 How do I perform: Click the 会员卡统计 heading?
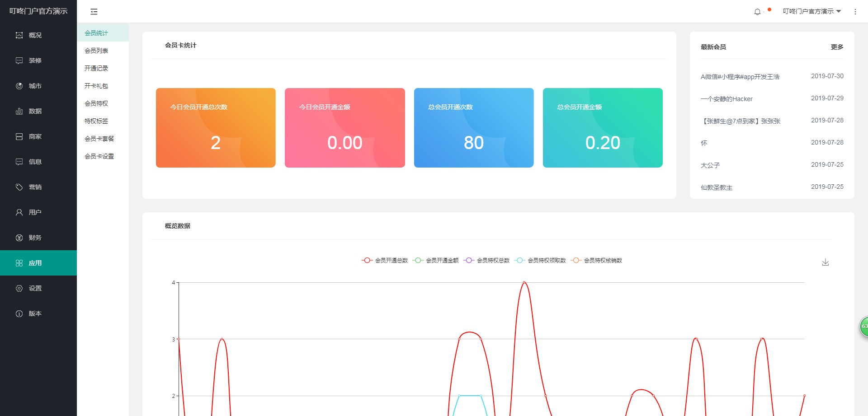tap(180, 45)
